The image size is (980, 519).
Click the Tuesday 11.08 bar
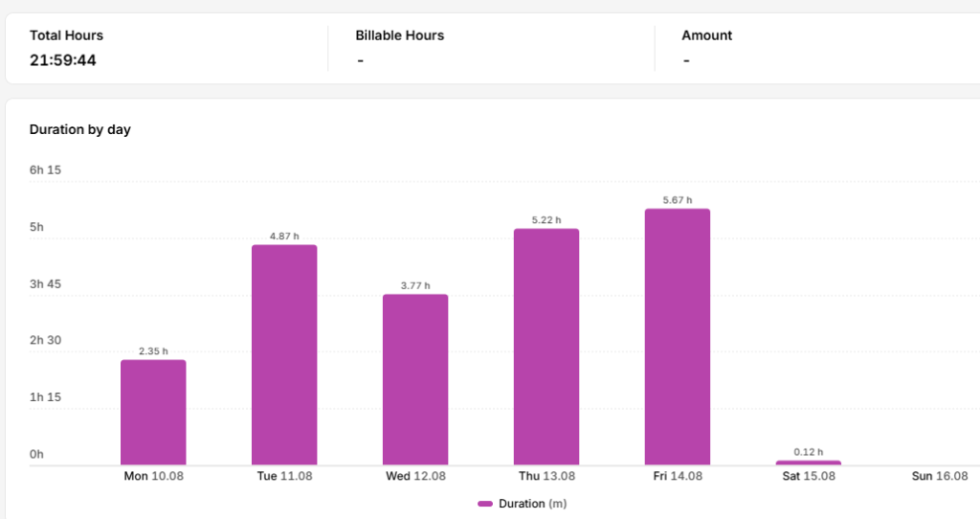(284, 354)
